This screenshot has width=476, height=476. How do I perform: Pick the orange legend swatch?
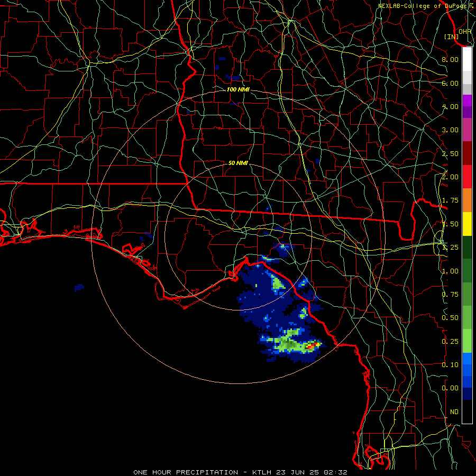click(467, 200)
